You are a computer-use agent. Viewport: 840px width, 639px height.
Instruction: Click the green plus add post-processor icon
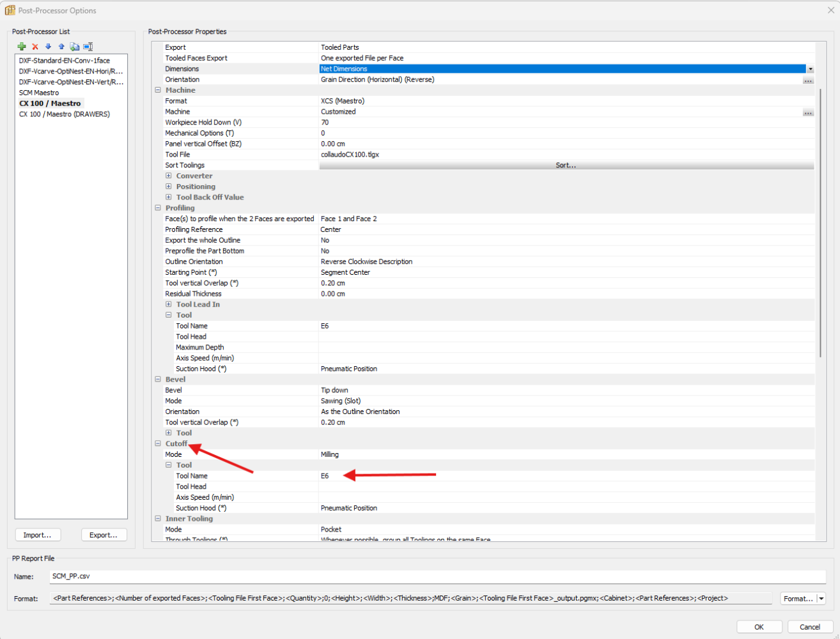(x=22, y=47)
